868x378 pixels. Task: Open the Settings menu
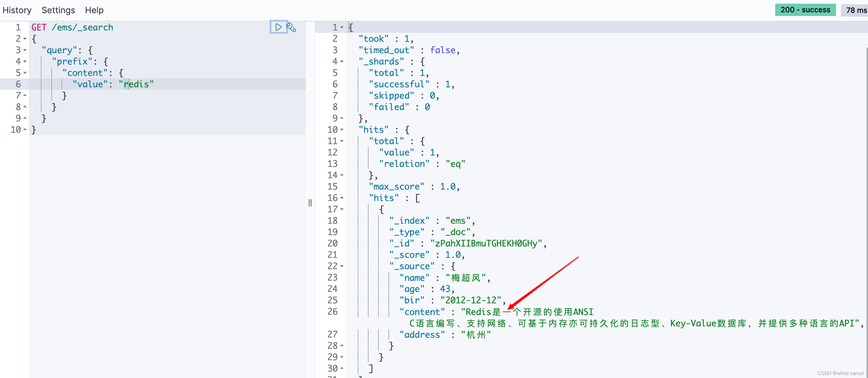[x=58, y=10]
